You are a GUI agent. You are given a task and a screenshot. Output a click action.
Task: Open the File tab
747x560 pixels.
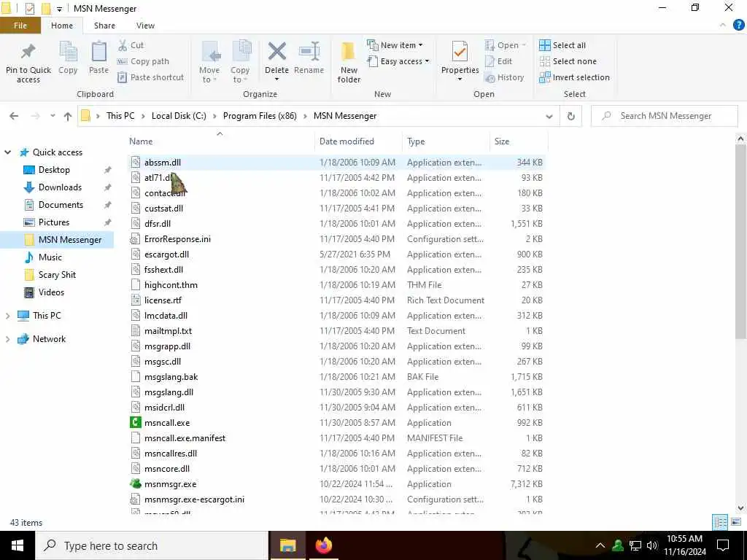point(20,26)
